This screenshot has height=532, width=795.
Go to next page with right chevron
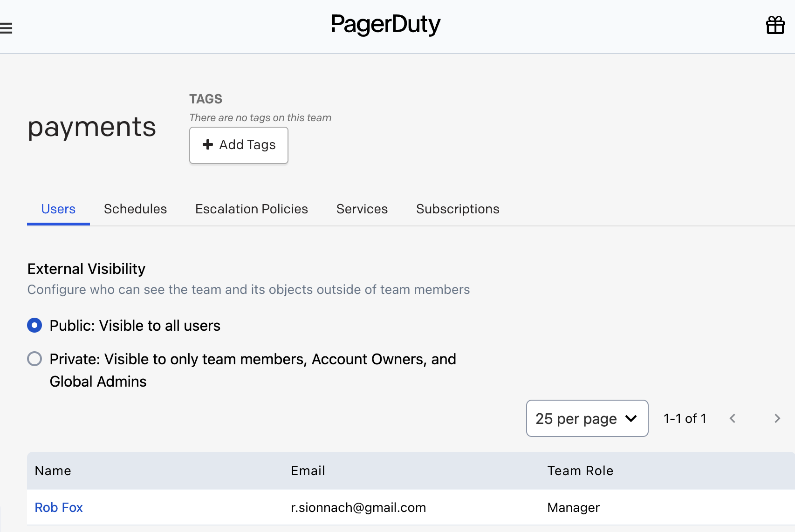point(776,418)
